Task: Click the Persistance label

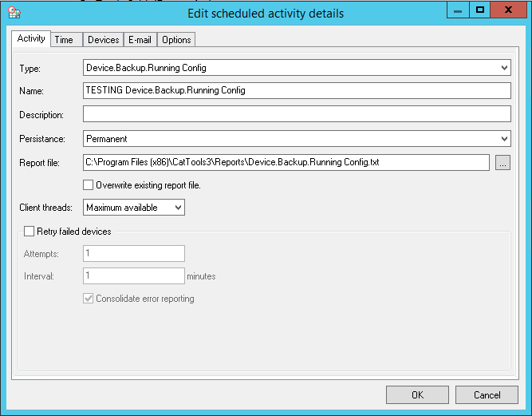Action: pos(42,139)
